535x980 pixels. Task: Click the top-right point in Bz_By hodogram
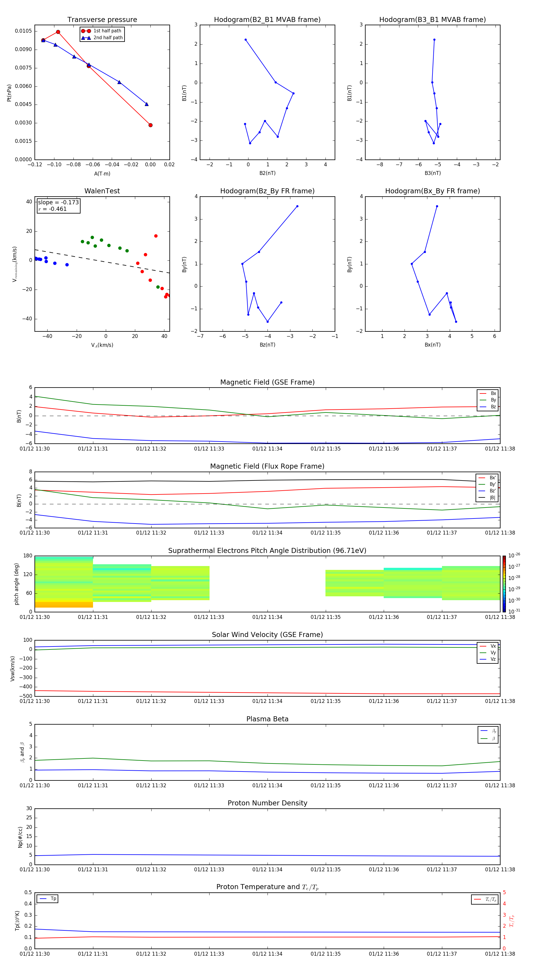click(297, 206)
